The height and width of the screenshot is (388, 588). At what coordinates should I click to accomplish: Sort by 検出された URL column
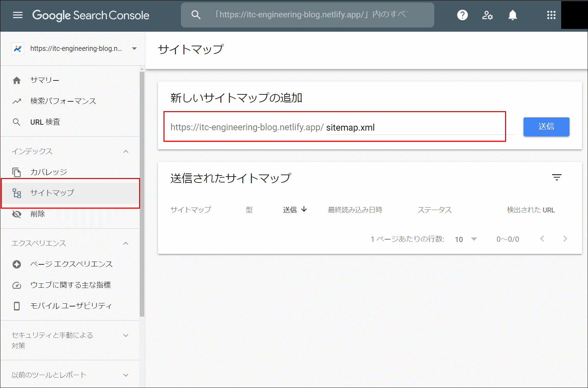(x=531, y=210)
